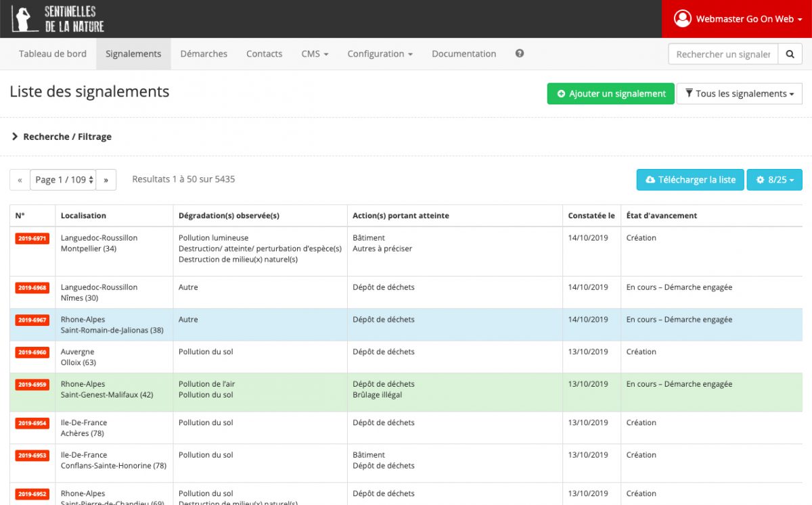Viewport: 812px width, 505px height.
Task: Go to the previous results page arrow
Action: click(20, 180)
